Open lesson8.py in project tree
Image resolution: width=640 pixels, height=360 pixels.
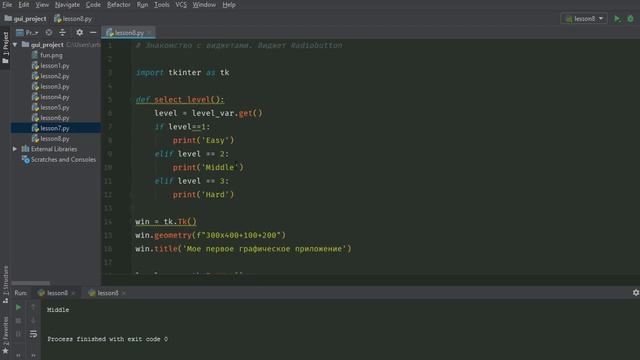(x=55, y=139)
